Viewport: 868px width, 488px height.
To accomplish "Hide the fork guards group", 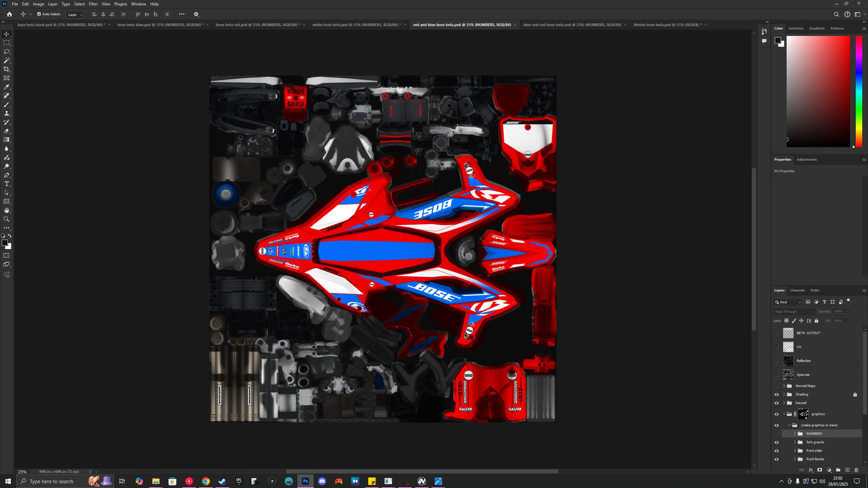I will pos(776,442).
